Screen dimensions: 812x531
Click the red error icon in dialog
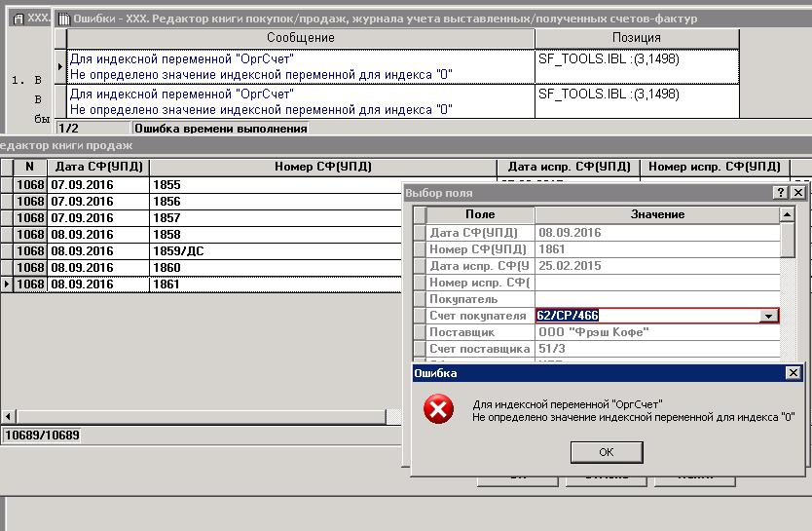[x=438, y=410]
